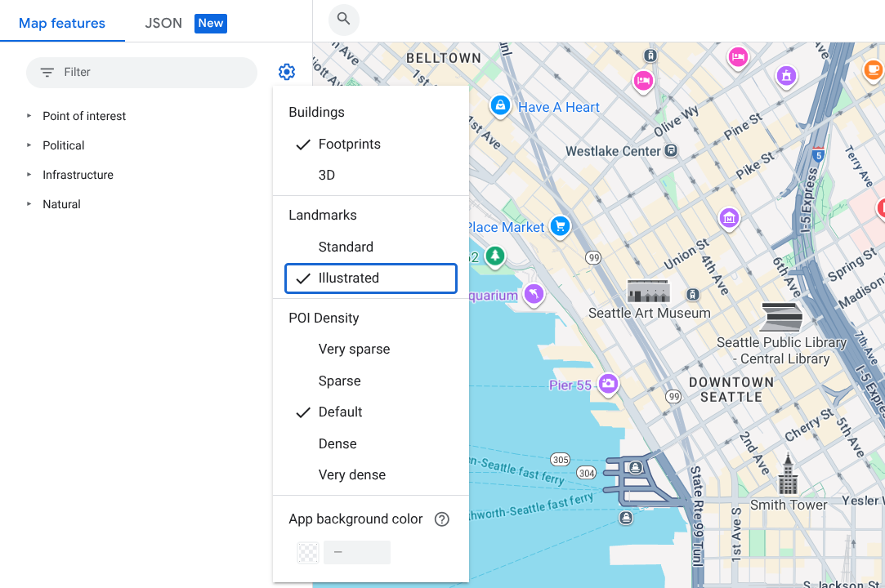885x588 pixels.
Task: Click the purple Pier 55 marker
Action: pos(608,384)
